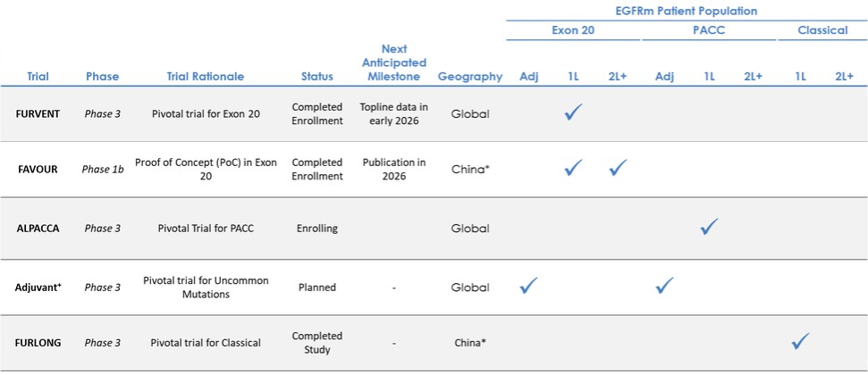
Task: Click ALPACCA 'Enrolling' status cell
Action: [317, 228]
